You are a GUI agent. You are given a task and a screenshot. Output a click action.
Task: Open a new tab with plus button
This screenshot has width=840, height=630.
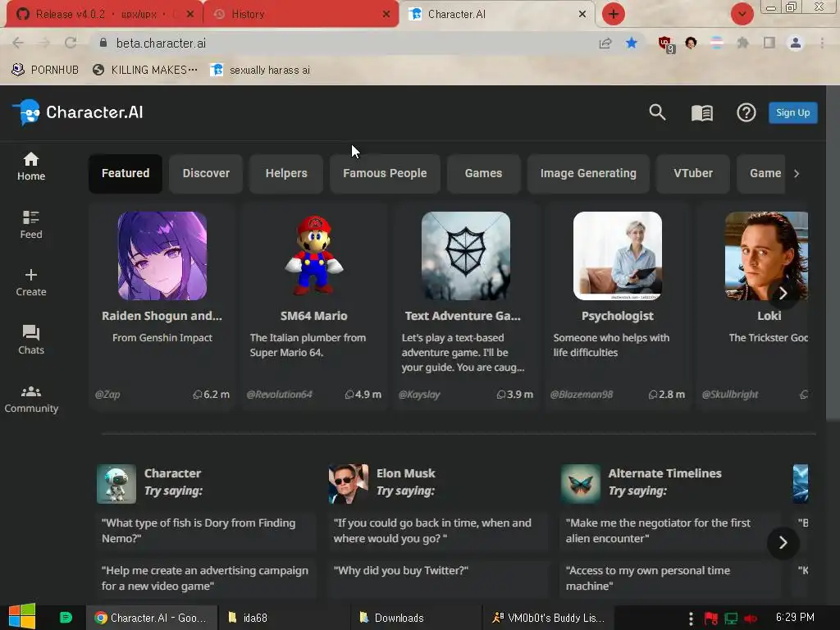pyautogui.click(x=614, y=14)
